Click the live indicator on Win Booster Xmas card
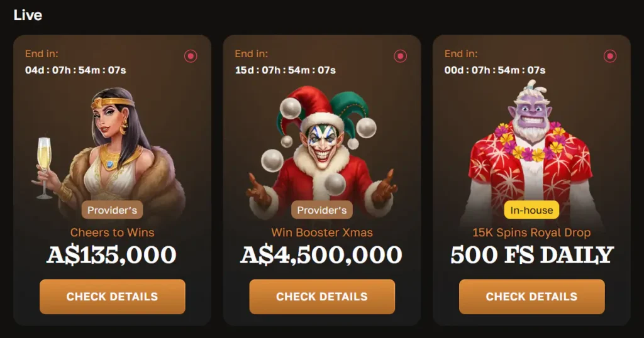 pos(401,56)
